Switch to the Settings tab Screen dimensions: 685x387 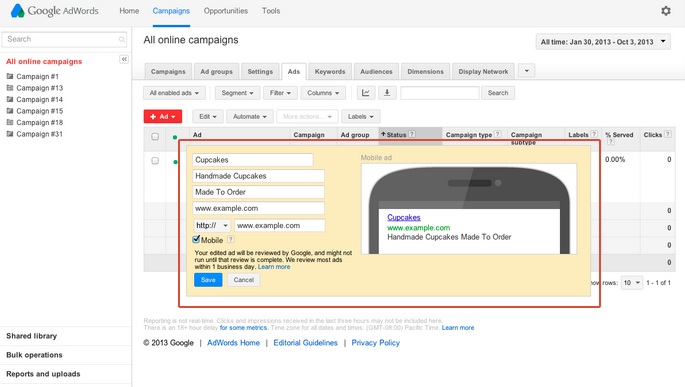click(260, 72)
